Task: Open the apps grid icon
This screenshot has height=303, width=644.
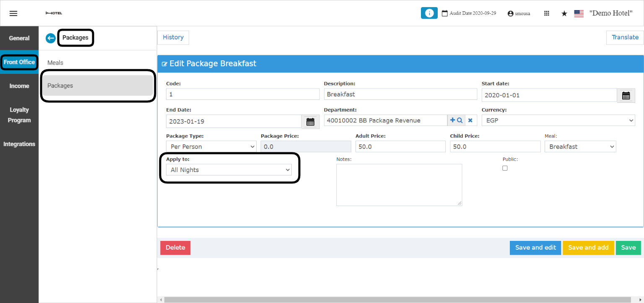Action: tap(547, 13)
